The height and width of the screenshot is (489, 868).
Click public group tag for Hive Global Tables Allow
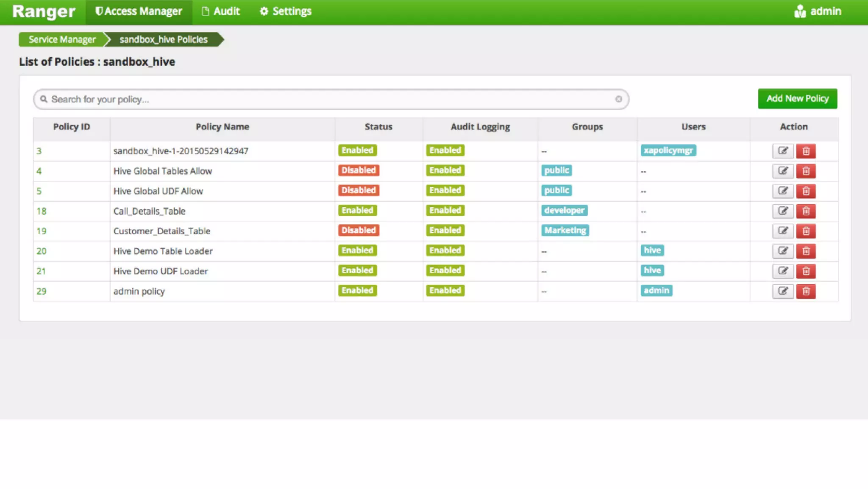pos(556,170)
